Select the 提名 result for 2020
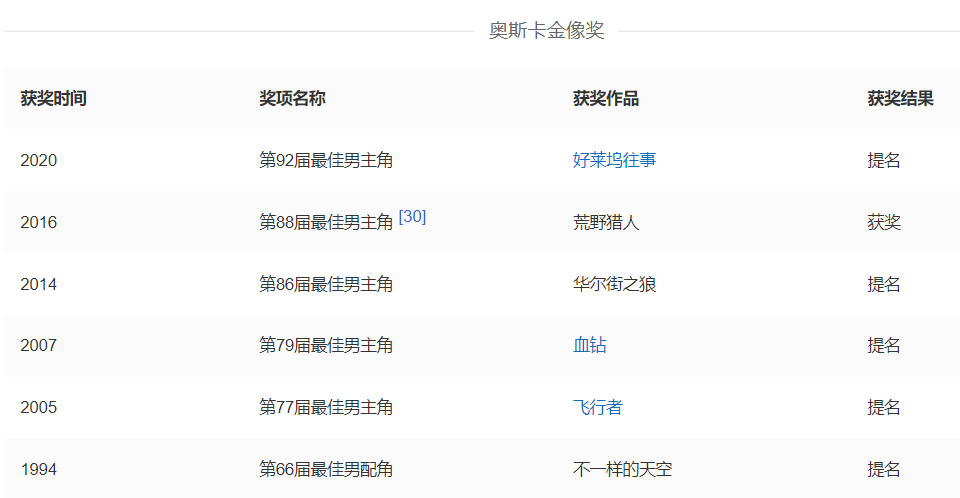This screenshot has width=960, height=498. coord(883,160)
